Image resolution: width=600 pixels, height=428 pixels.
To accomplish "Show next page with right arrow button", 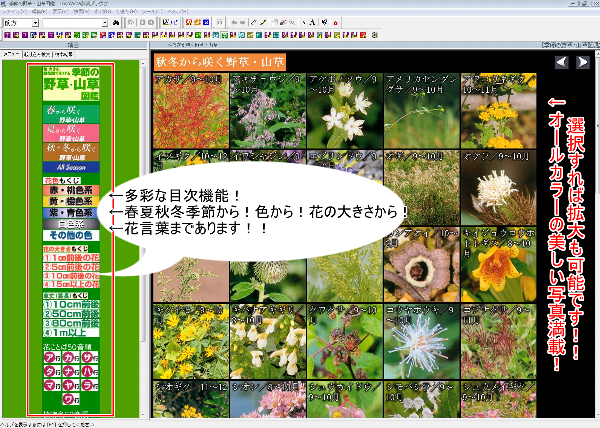I will click(582, 62).
